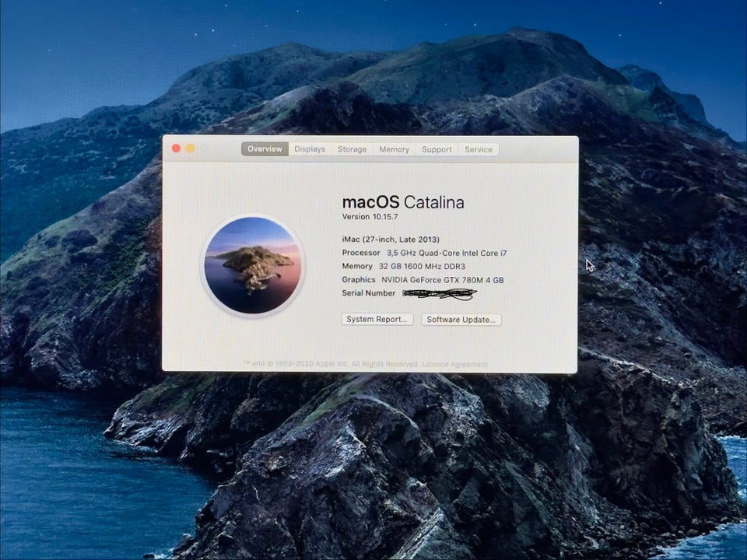
Task: Close the About This Mac window
Action: point(177,149)
